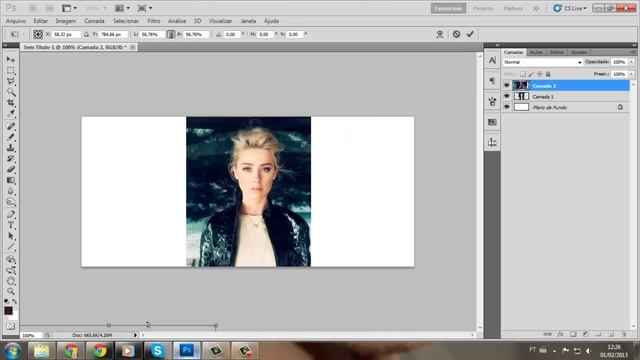
Task: Open the Arquivo menu
Action: coord(16,21)
